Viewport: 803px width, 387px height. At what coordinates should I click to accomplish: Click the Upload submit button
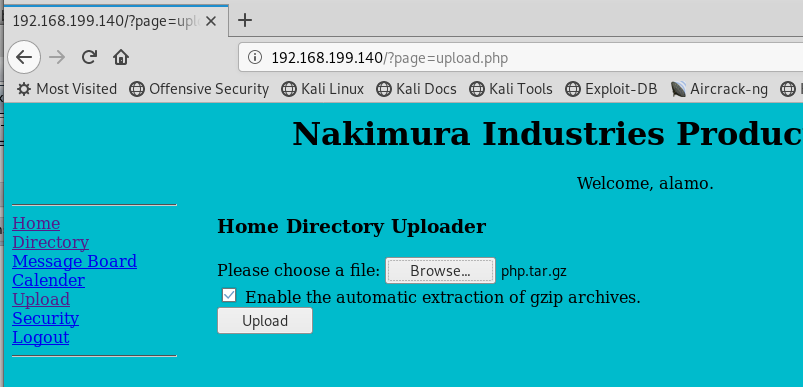[265, 320]
